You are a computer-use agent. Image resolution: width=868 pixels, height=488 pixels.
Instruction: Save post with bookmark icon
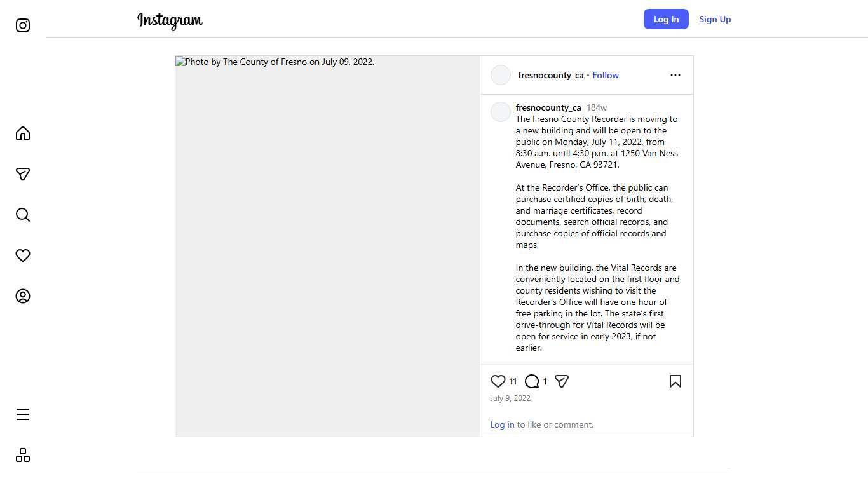pos(675,381)
